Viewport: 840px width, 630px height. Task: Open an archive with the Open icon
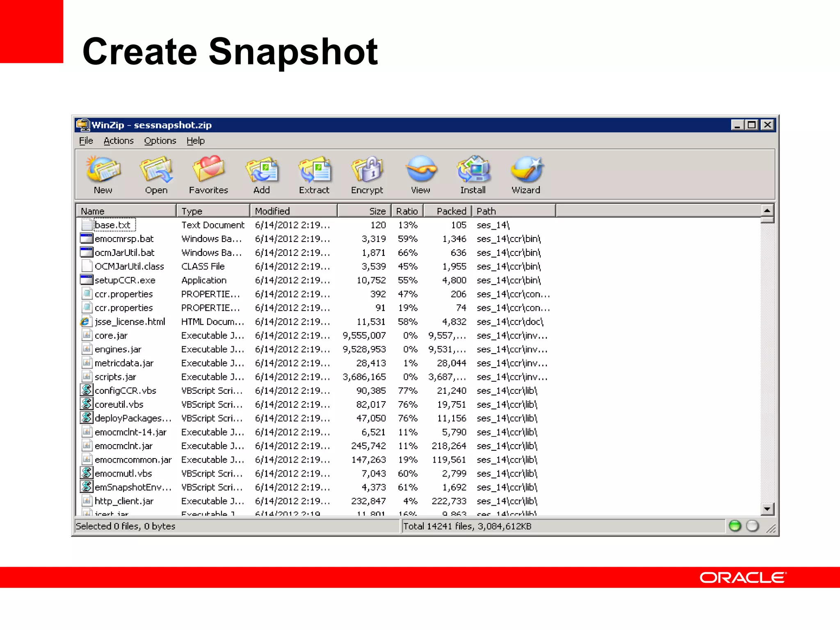tap(156, 169)
